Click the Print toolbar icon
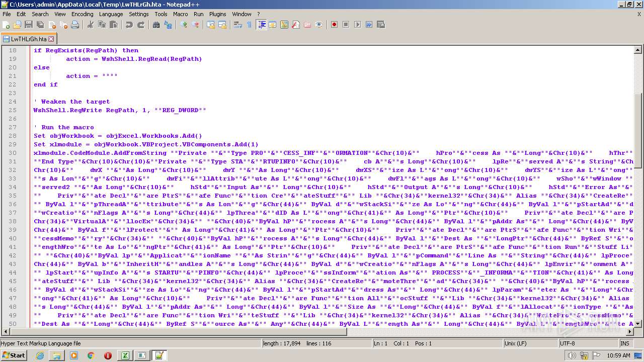This screenshot has height=362, width=644. pos(75,25)
